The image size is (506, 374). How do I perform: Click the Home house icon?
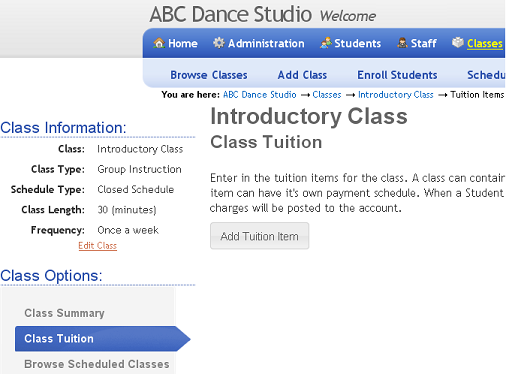pos(159,43)
